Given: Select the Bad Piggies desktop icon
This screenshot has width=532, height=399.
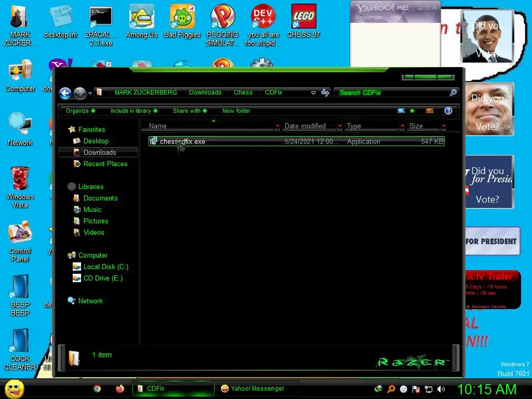Looking at the screenshot, I should coord(182,22).
